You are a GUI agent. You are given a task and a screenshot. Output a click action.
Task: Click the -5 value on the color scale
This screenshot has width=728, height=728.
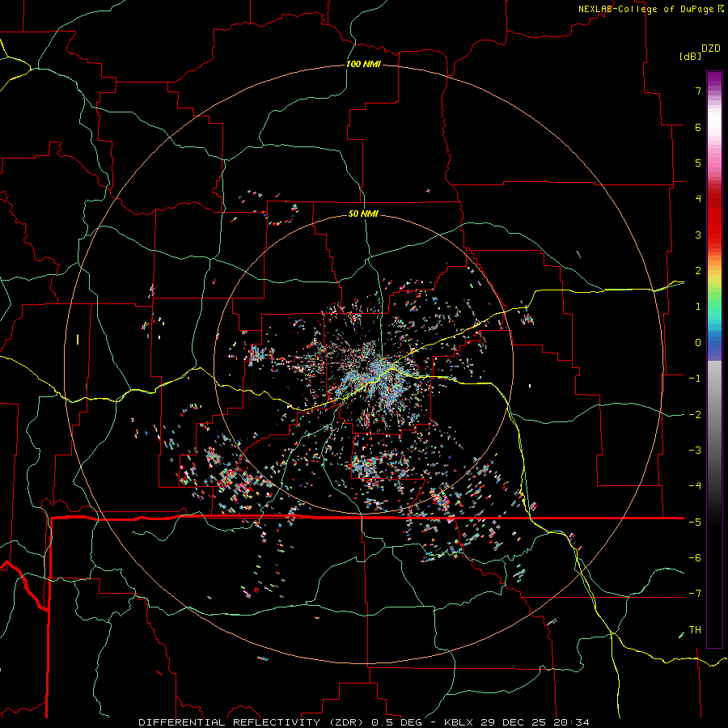(695, 523)
